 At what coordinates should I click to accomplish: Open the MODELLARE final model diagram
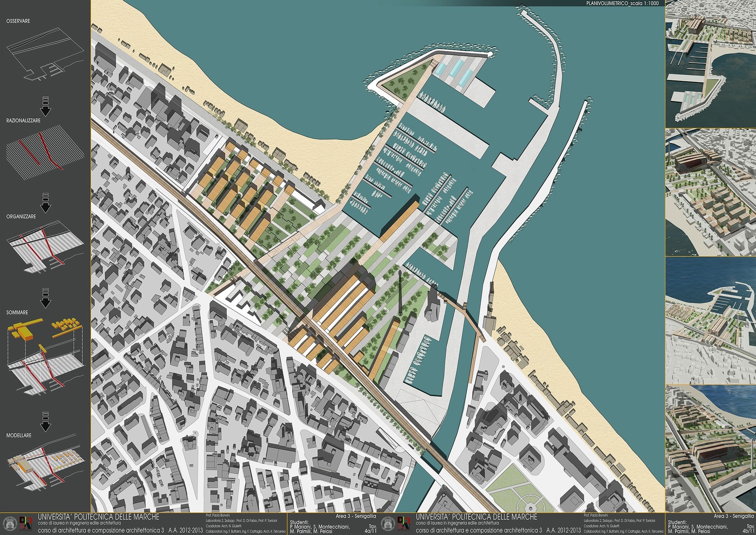pos(45,464)
